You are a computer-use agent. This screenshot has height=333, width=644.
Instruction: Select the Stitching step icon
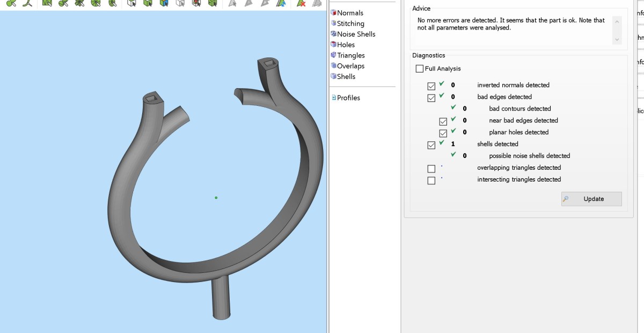333,24
